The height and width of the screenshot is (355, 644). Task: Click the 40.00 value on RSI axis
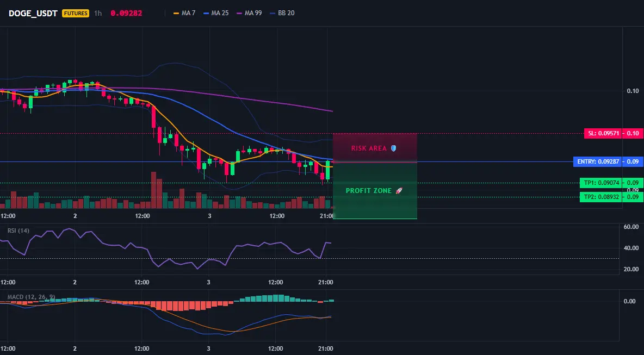click(x=631, y=248)
